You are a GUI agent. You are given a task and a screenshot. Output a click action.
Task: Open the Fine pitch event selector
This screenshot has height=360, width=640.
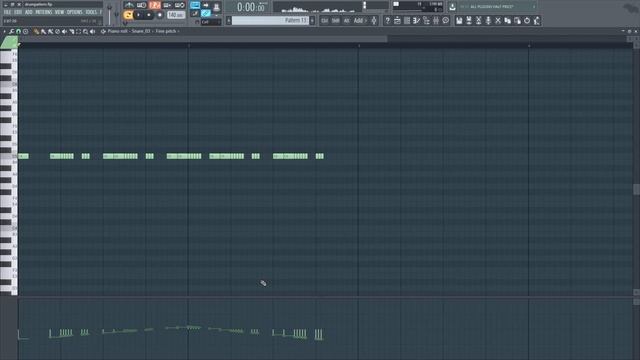coord(166,31)
